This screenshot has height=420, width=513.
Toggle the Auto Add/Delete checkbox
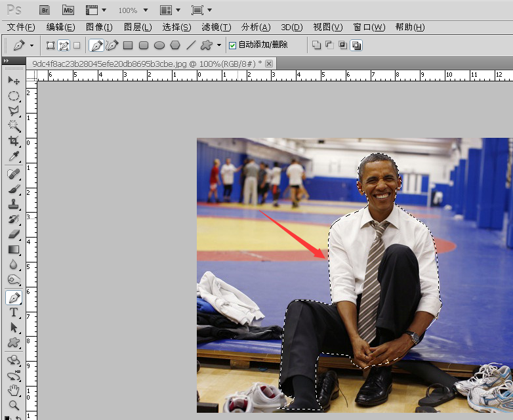click(x=232, y=45)
